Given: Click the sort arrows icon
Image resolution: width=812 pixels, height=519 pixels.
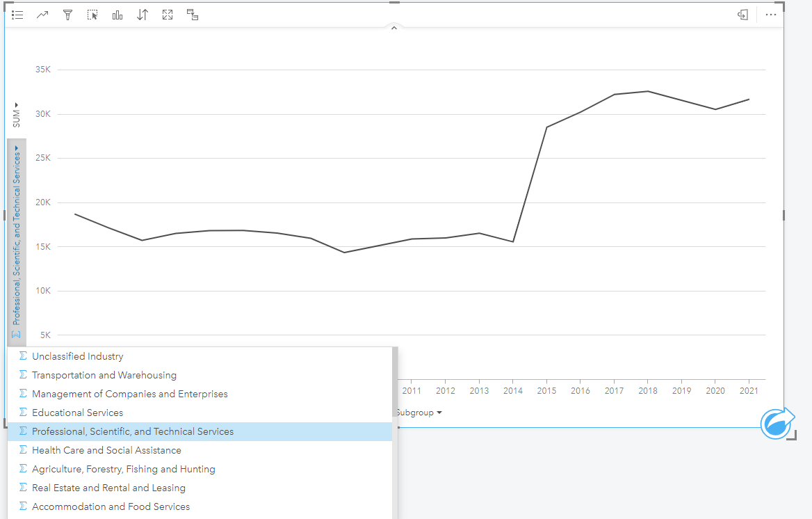Looking at the screenshot, I should 143,15.
